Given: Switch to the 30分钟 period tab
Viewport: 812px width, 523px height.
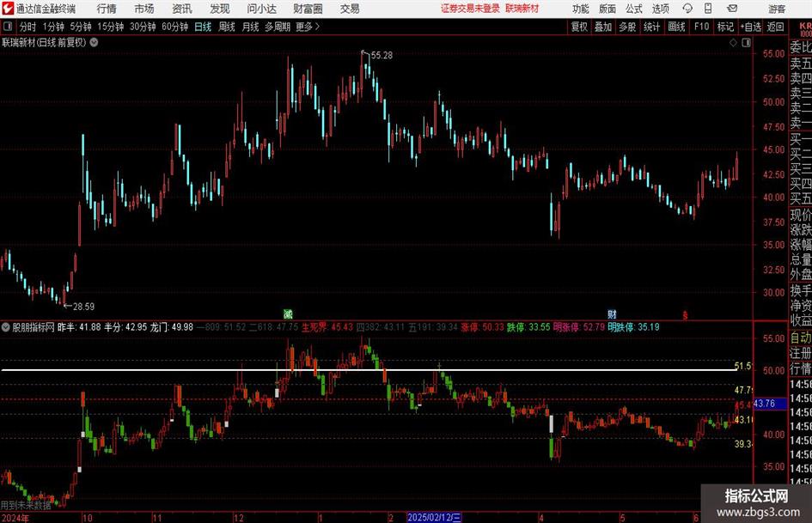Looking at the screenshot, I should click(x=143, y=27).
